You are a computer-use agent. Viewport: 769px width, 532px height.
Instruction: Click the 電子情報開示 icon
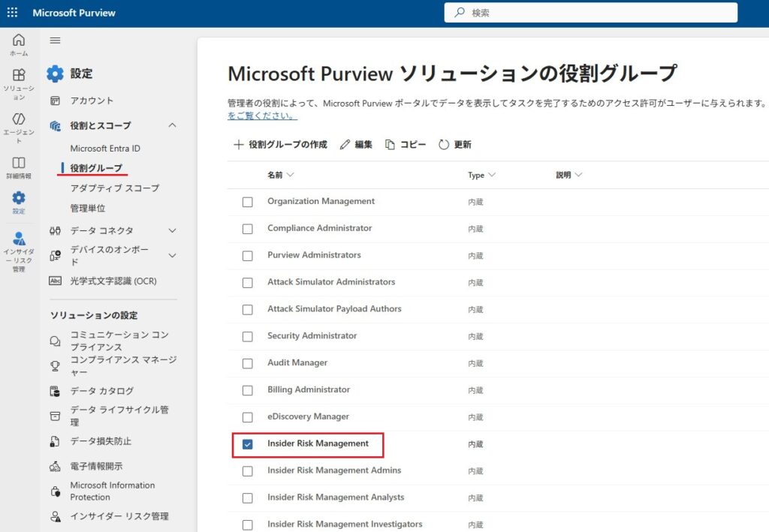click(x=55, y=467)
